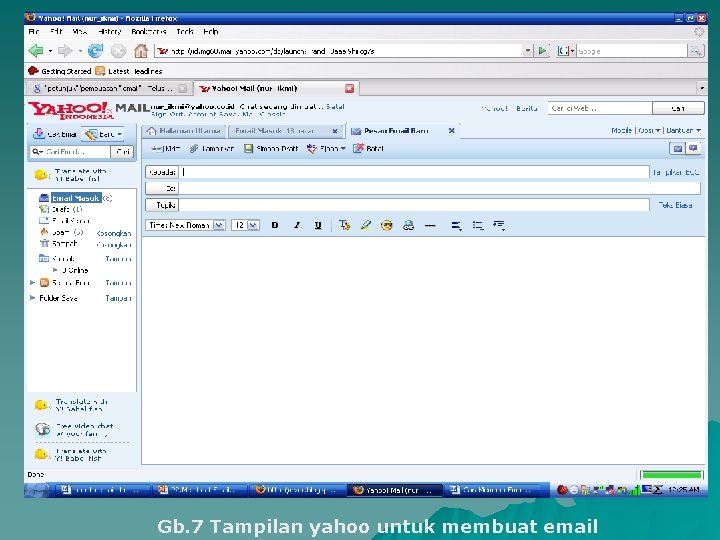Click in the Topik subject field

tap(414, 205)
